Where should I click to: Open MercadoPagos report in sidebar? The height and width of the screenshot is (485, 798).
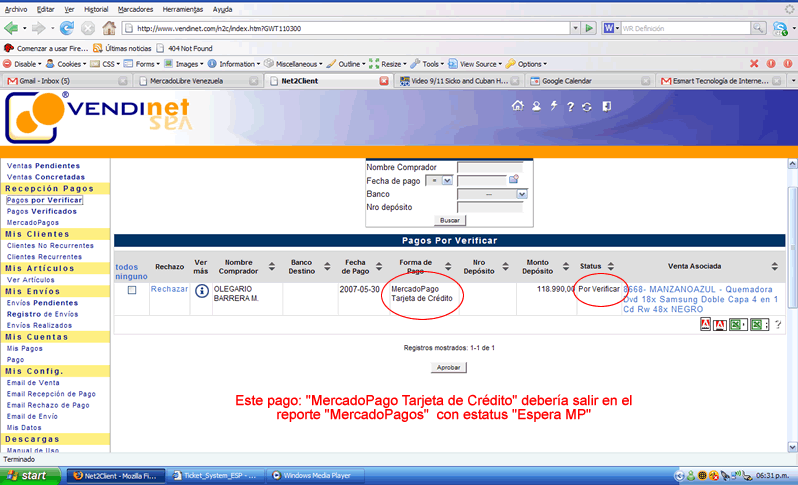[x=33, y=222]
